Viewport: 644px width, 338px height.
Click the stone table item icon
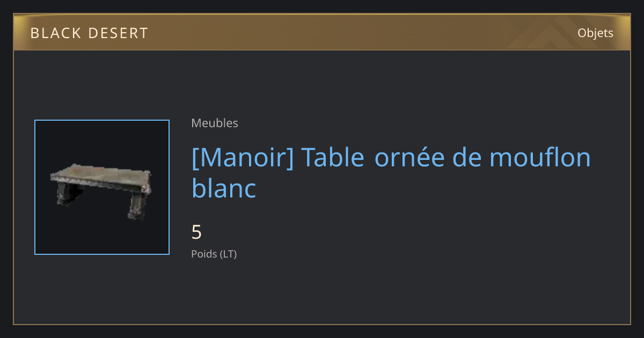pyautogui.click(x=101, y=192)
